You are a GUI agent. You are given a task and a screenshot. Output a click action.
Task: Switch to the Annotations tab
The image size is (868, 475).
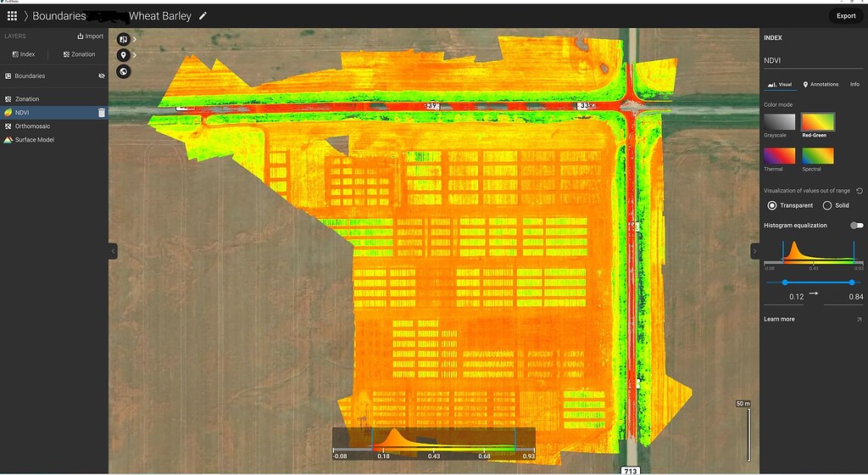pos(821,85)
